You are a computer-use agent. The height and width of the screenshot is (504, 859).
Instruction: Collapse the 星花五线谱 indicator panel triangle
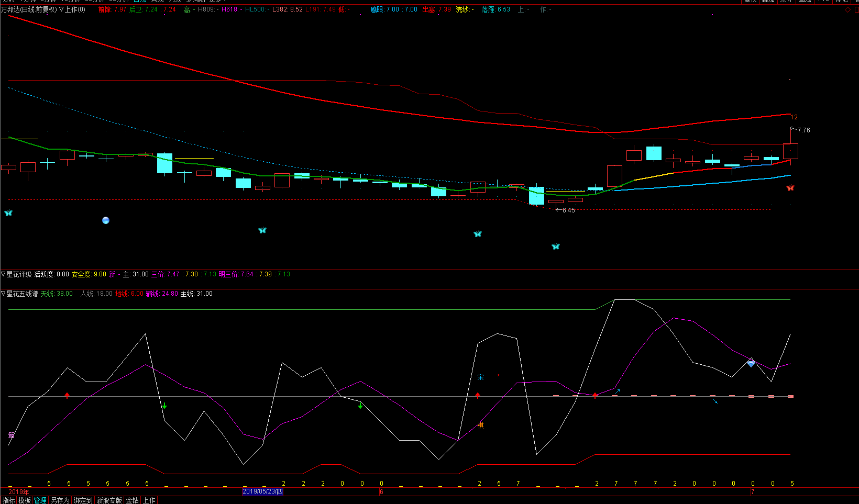[3, 294]
